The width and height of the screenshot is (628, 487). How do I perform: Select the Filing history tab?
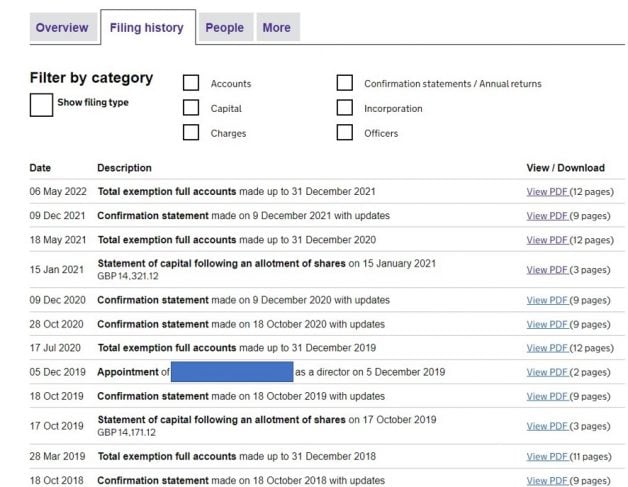click(x=146, y=28)
